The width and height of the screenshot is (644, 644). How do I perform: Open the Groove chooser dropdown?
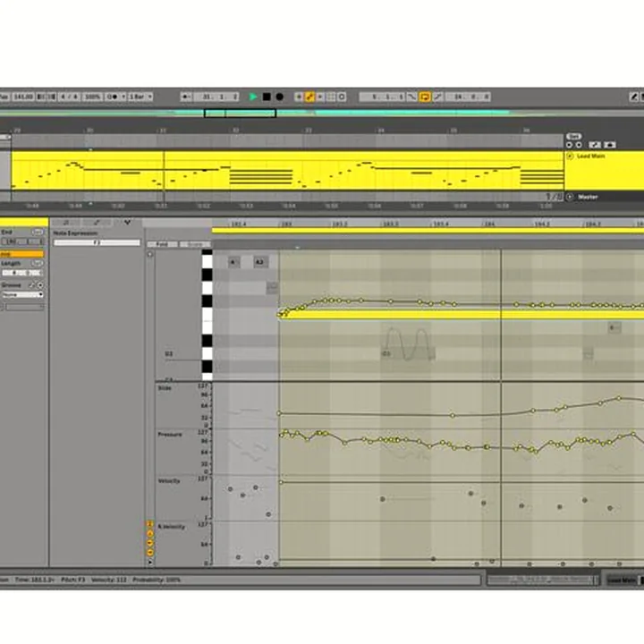coord(22,294)
